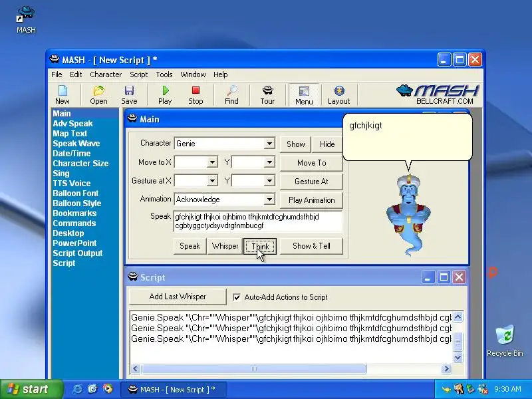Click the New script toolbar icon
The height and width of the screenshot is (399, 532).
click(63, 95)
